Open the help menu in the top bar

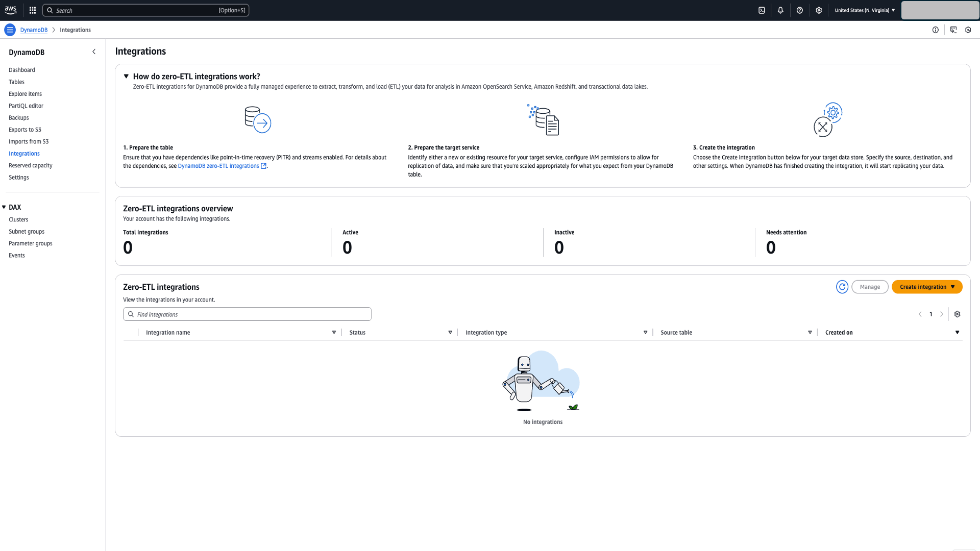800,10
